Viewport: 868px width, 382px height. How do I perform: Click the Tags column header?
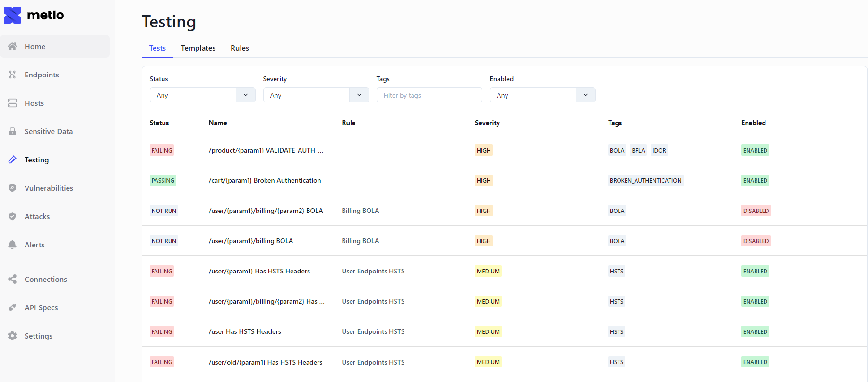click(615, 123)
